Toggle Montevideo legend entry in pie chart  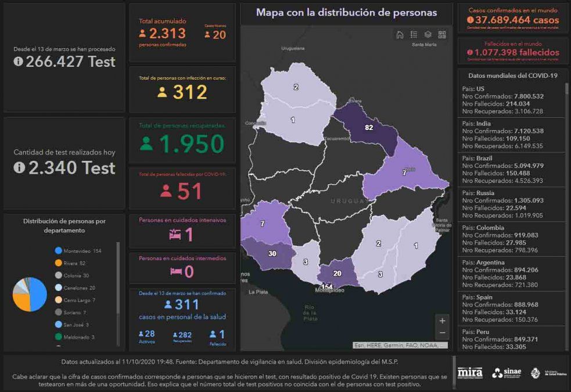(x=78, y=251)
